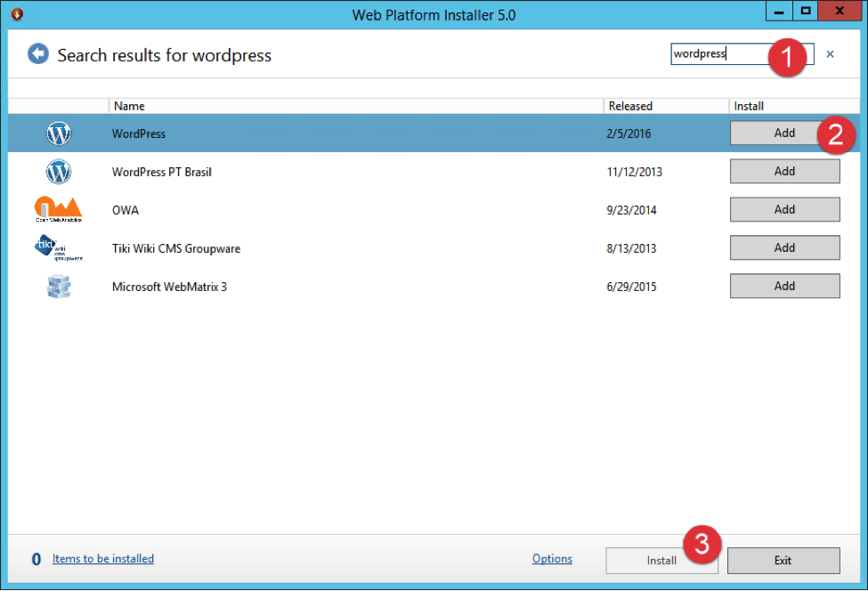Add Tiki Wiki CMS Groupware

(x=784, y=247)
